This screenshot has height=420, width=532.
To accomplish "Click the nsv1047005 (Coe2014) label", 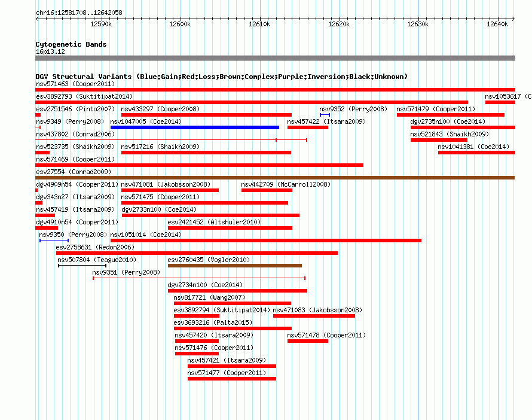I will (x=146, y=121).
